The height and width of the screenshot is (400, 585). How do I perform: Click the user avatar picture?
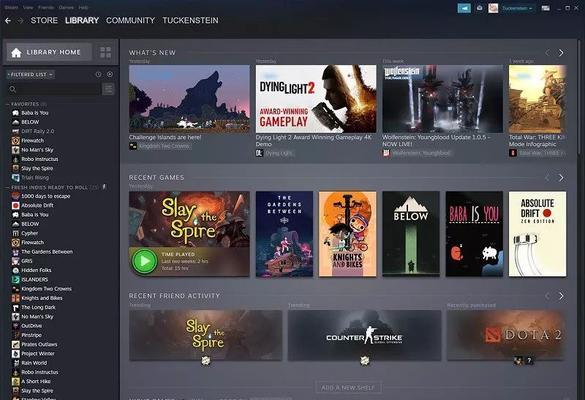493,8
